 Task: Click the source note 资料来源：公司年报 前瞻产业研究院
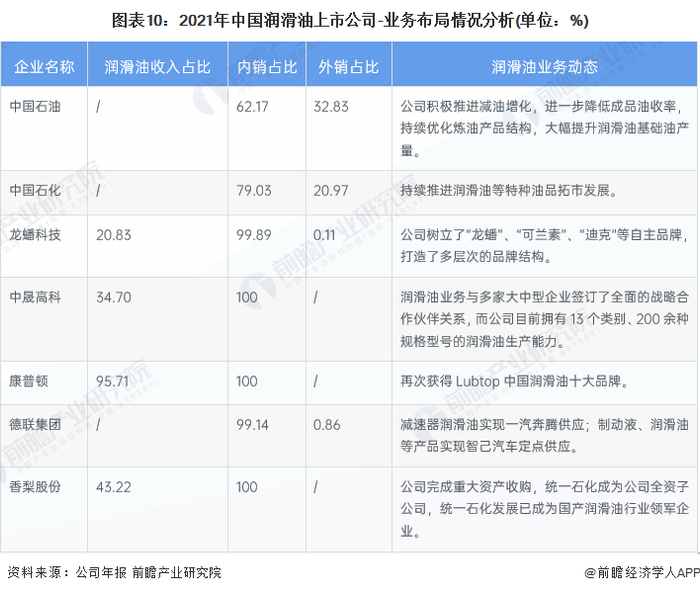(114, 572)
